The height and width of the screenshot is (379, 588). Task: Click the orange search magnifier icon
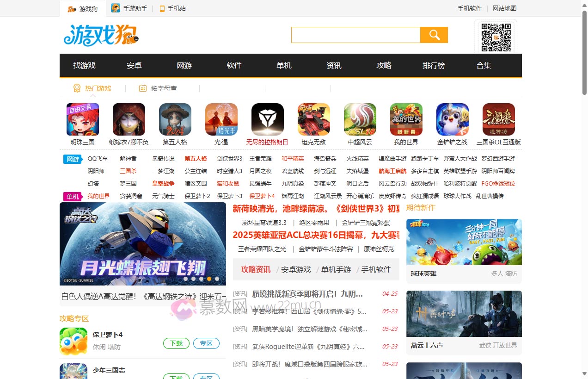point(434,34)
